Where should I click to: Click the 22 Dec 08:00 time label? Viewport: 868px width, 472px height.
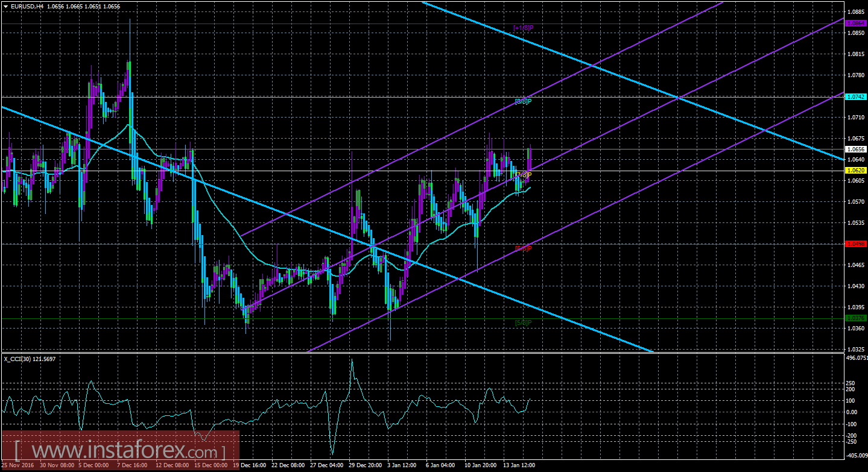coord(288,465)
